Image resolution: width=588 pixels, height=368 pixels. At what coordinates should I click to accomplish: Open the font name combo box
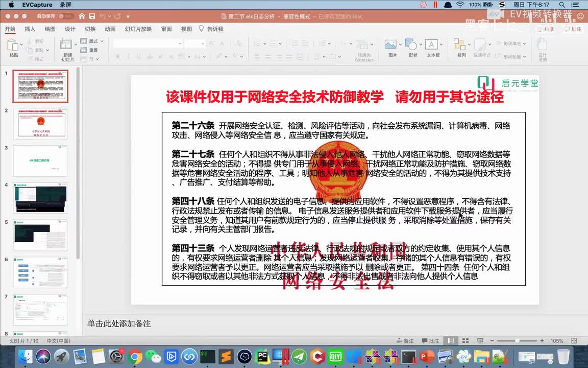tap(148, 43)
